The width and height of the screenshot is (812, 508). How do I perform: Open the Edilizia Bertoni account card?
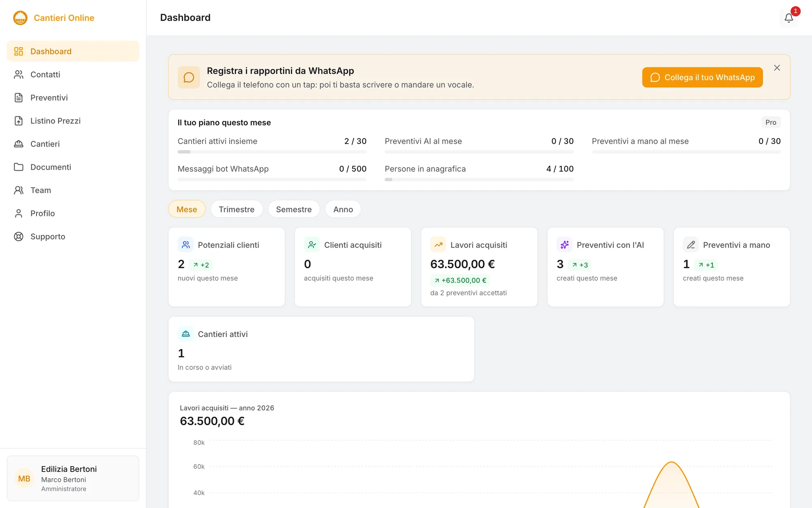[73, 478]
